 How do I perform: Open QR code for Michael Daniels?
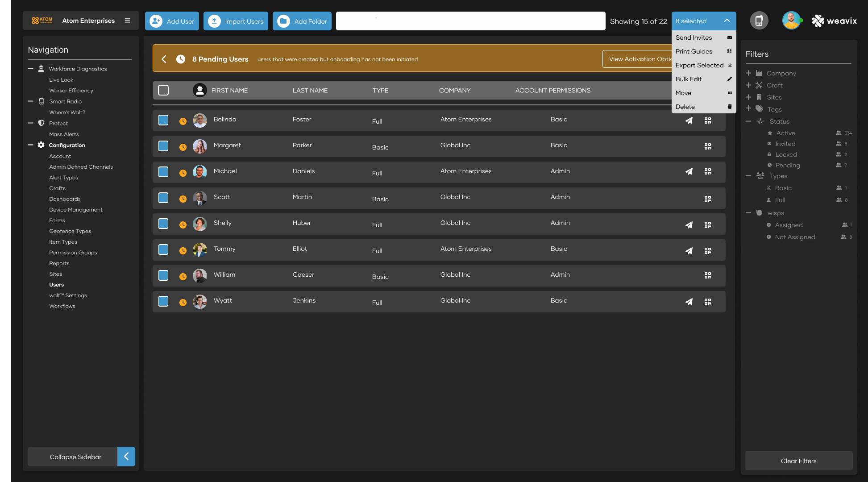708,171
